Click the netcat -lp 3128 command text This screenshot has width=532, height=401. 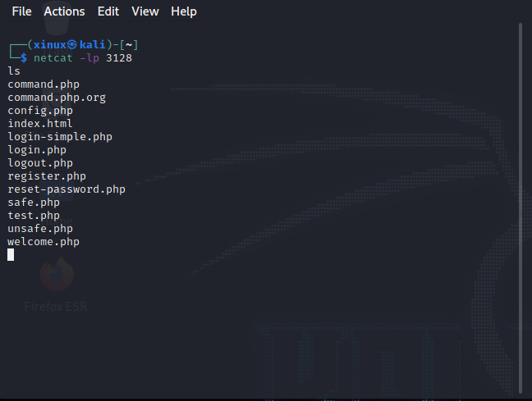click(x=83, y=58)
